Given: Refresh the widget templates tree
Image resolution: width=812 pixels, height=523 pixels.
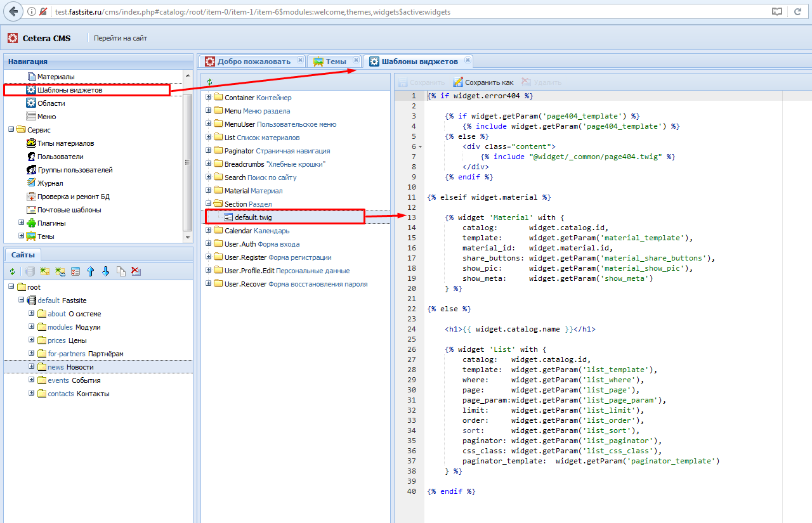Looking at the screenshot, I should pyautogui.click(x=209, y=82).
